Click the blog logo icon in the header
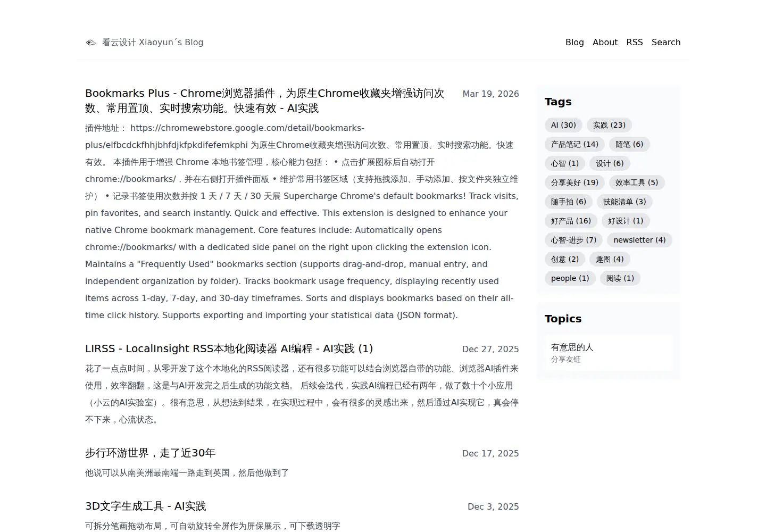Image resolution: width=766 pixels, height=532 pixels. pos(91,43)
